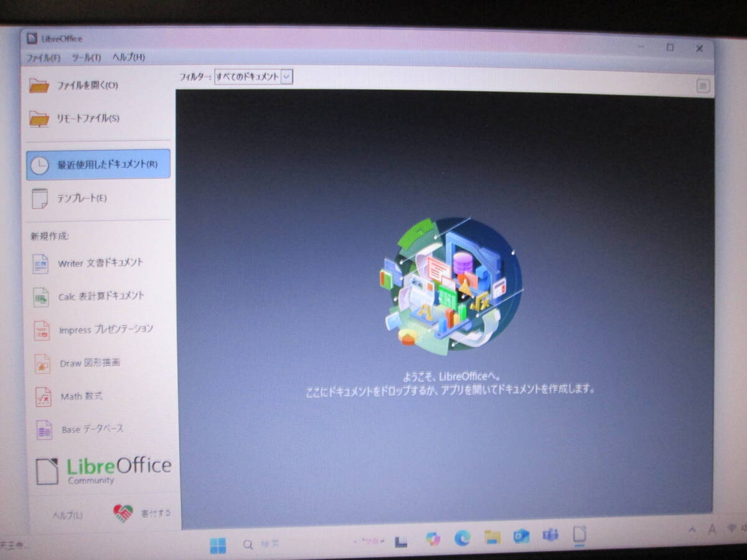
Task: Show hidden system tray icons chevron
Action: tap(692, 530)
